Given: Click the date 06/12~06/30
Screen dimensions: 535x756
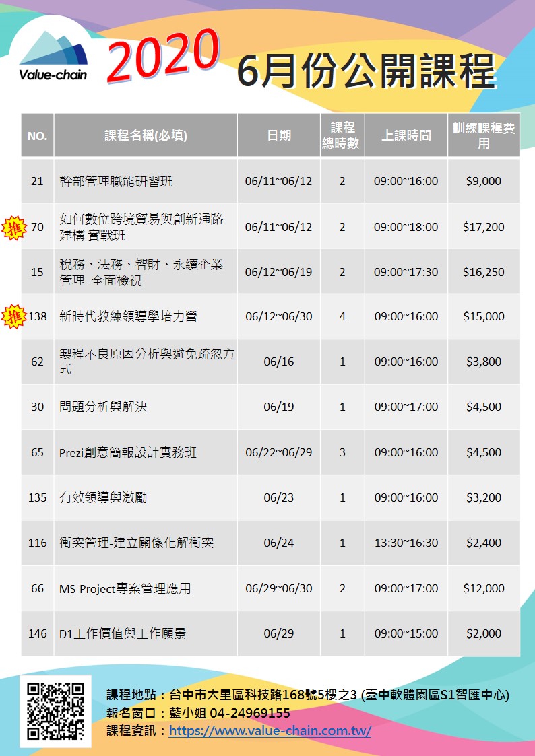Looking at the screenshot, I should [278, 316].
